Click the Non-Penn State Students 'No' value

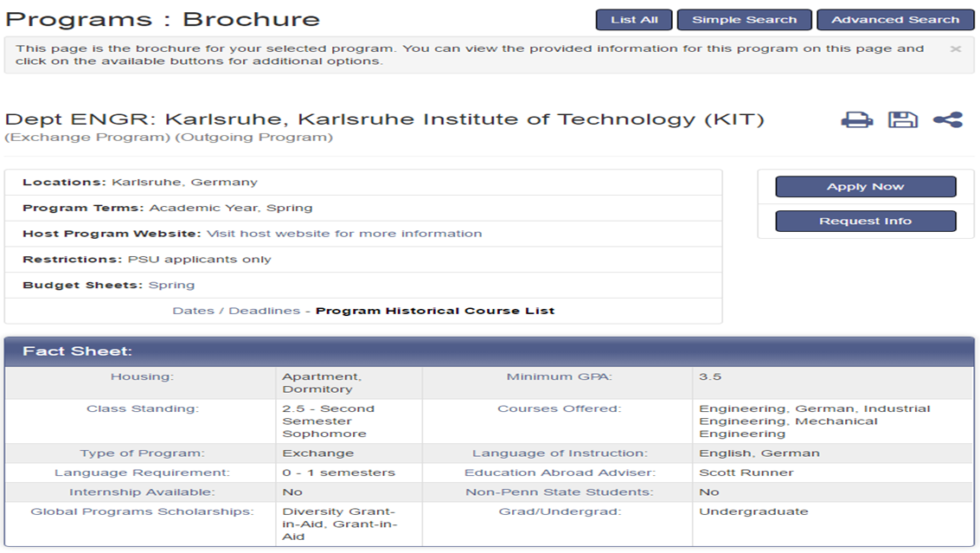[709, 492]
